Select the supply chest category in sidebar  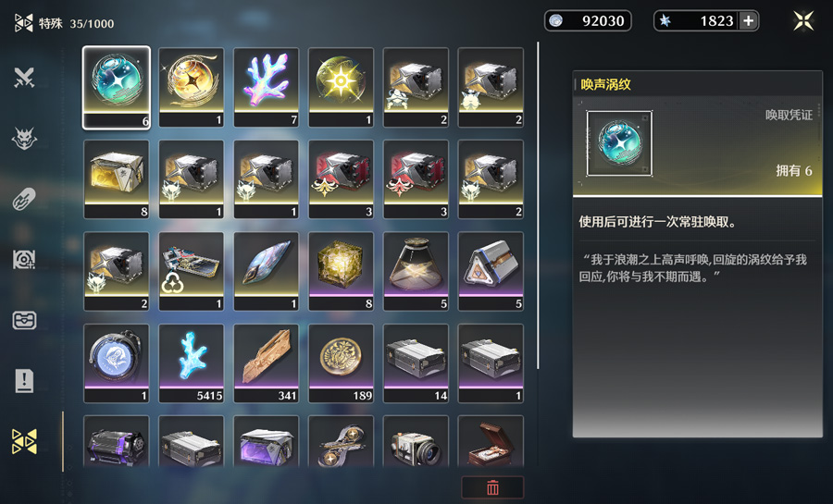(x=24, y=321)
